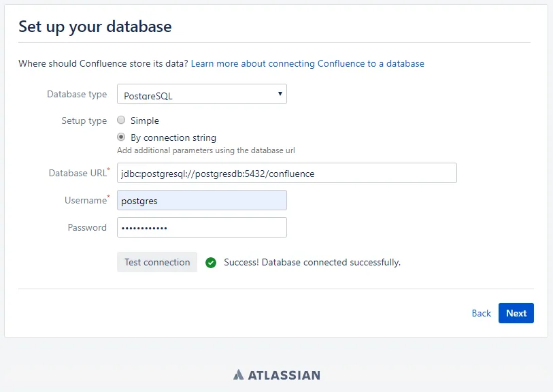Click the 'Setup type' label

coord(84,120)
